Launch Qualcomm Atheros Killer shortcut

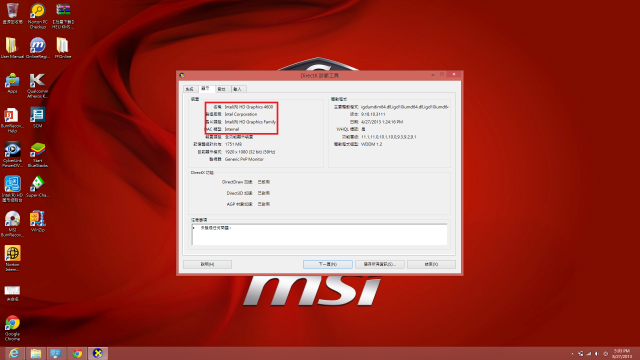tap(38, 85)
